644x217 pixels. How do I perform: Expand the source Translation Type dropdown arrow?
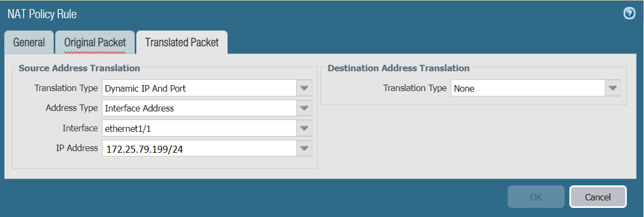304,88
